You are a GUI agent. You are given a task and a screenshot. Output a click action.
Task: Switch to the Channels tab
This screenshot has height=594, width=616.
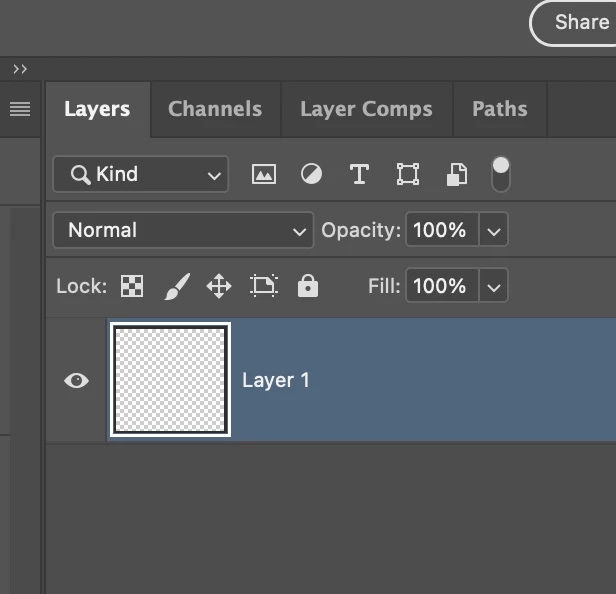click(x=215, y=109)
